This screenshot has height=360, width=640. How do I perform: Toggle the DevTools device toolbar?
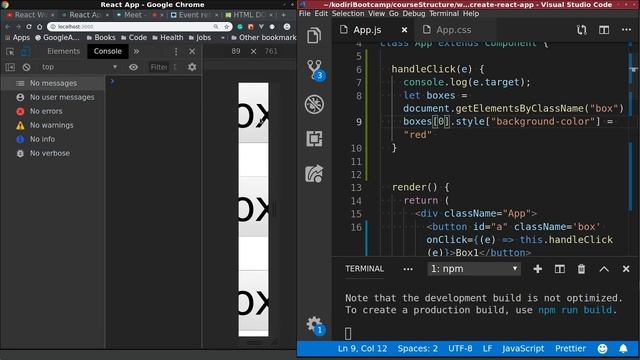(x=25, y=51)
